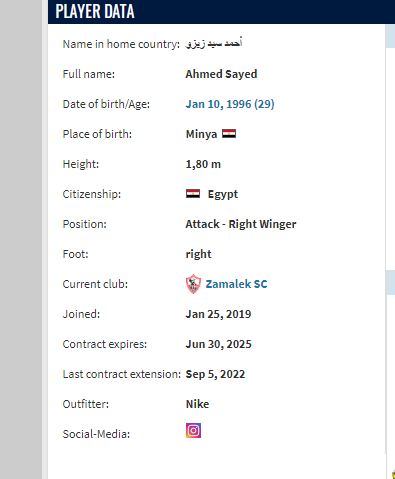
Task: Open the Zamalek SC club link
Action: pos(236,284)
